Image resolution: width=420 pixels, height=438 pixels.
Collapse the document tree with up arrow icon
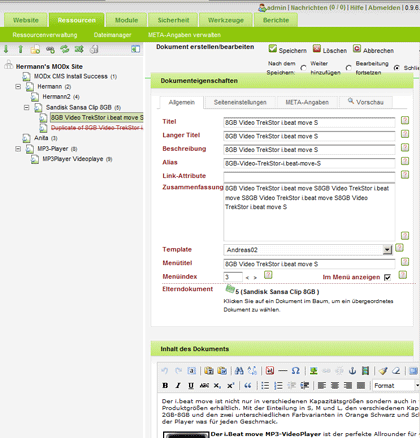click(x=20, y=49)
